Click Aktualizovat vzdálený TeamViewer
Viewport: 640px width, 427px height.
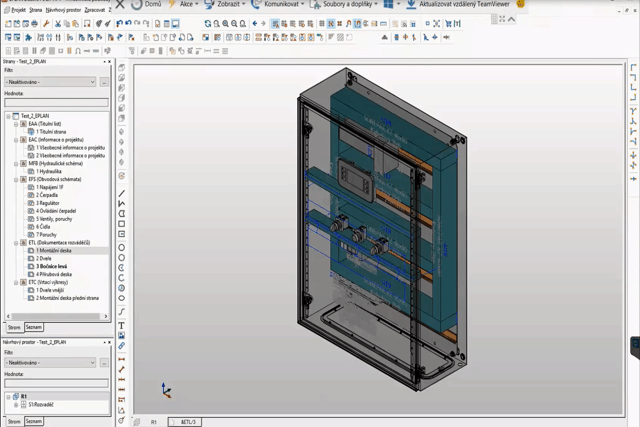coord(458,4)
